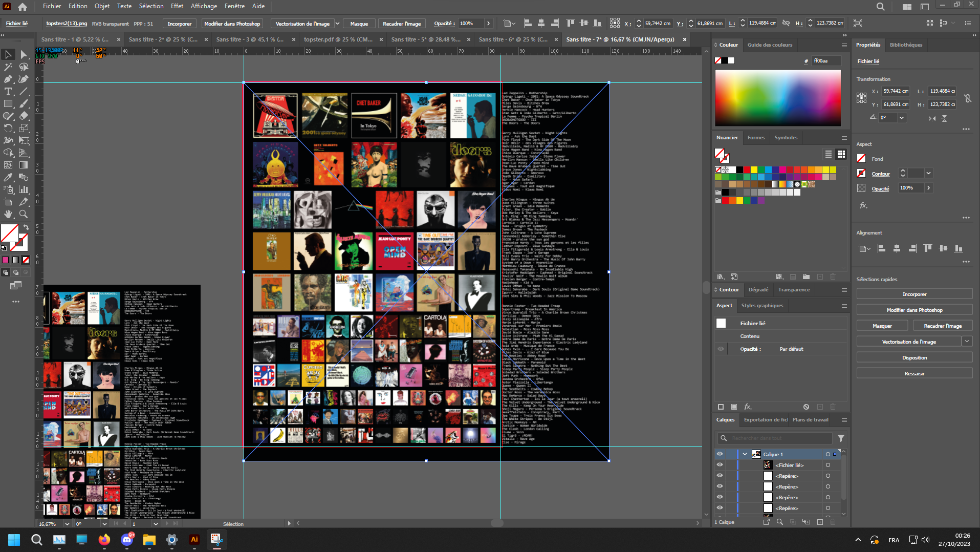Select the Magic Wand tool
980x552 pixels.
[8, 67]
